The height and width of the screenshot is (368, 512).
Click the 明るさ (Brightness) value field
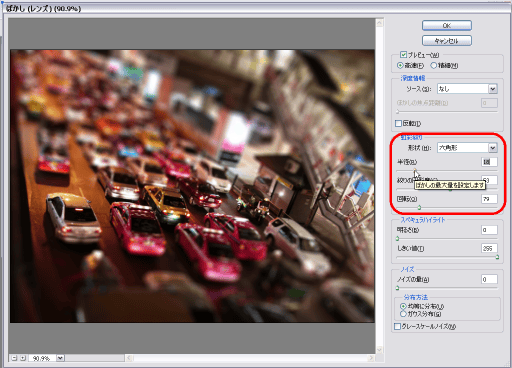coord(489,230)
